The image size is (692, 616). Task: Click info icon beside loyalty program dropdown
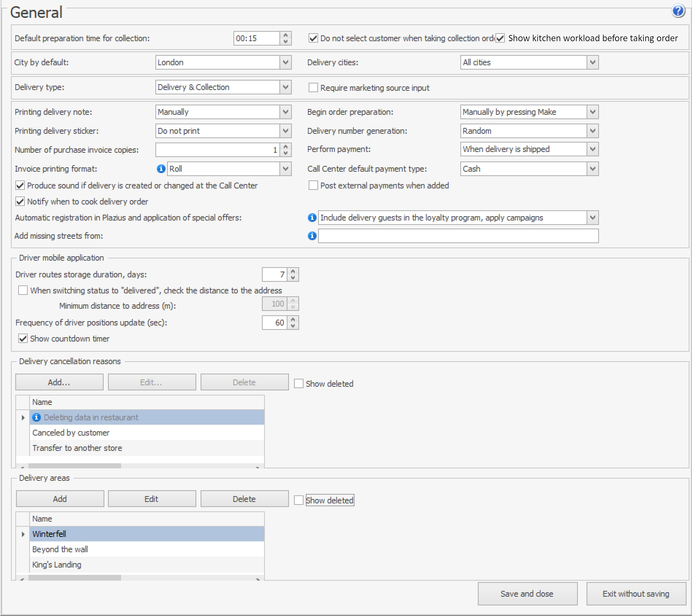tap(312, 218)
